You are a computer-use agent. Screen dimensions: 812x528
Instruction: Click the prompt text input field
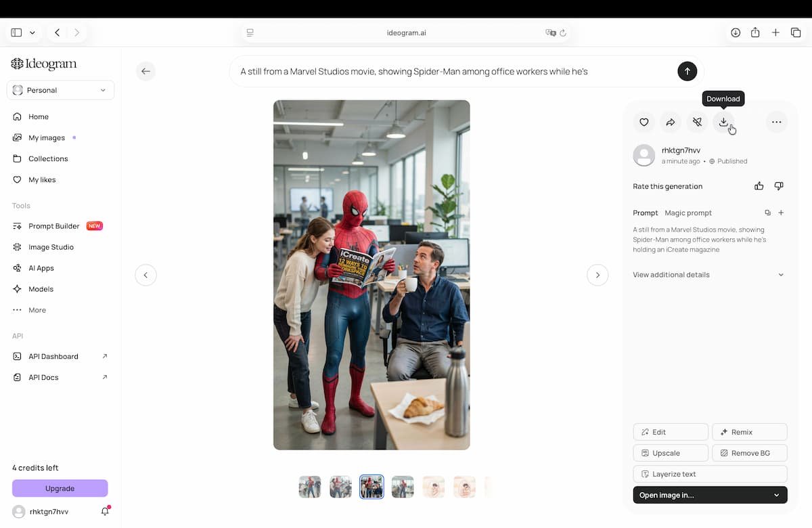(x=455, y=71)
